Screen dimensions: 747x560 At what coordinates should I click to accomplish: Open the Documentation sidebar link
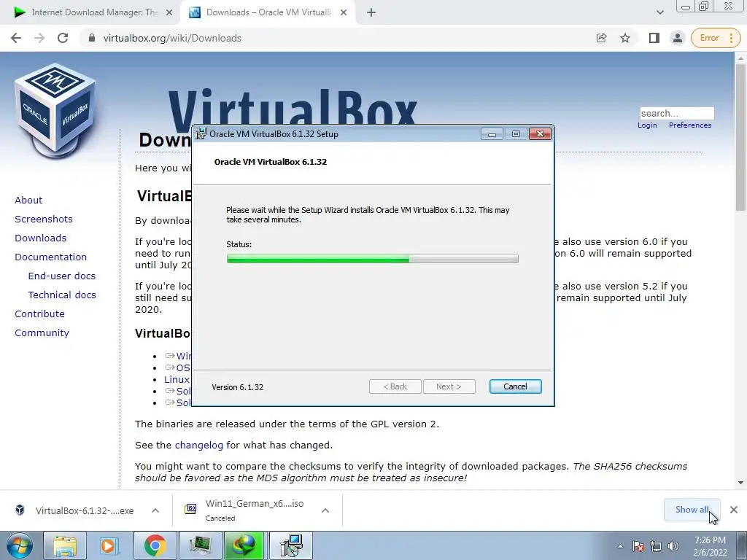pyautogui.click(x=51, y=257)
